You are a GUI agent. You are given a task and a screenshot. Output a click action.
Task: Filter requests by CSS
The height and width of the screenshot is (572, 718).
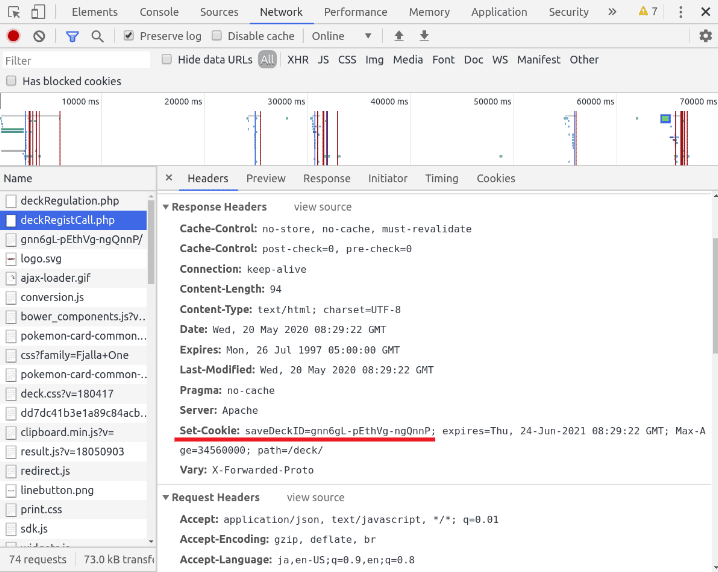(x=347, y=60)
